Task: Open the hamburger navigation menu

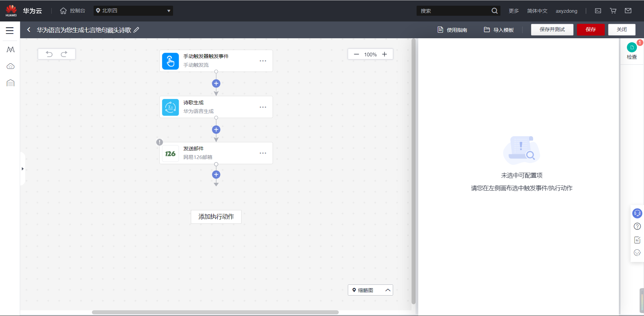Action: (x=10, y=31)
